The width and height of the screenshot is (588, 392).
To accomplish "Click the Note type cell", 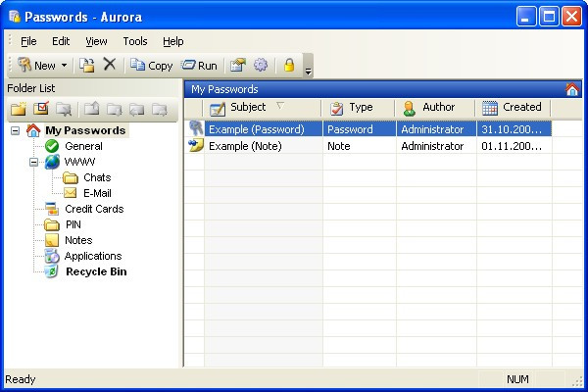I will pos(360,146).
